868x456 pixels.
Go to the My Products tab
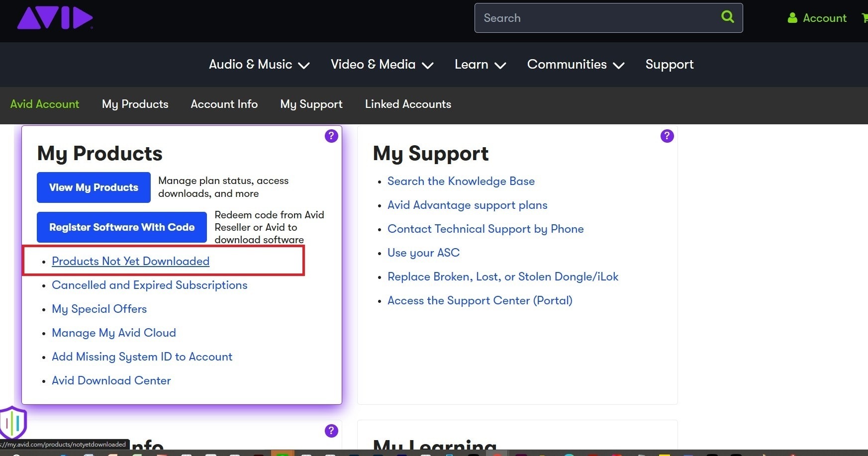click(x=135, y=104)
